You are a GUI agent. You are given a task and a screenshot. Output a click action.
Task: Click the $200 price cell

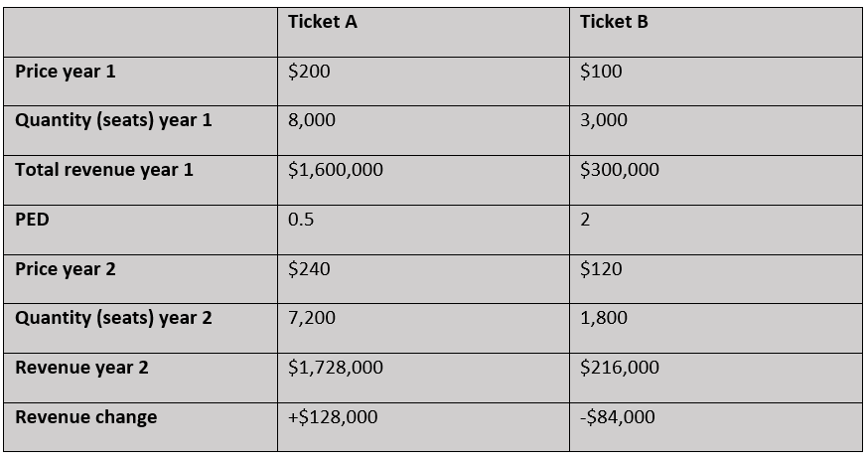click(x=309, y=72)
